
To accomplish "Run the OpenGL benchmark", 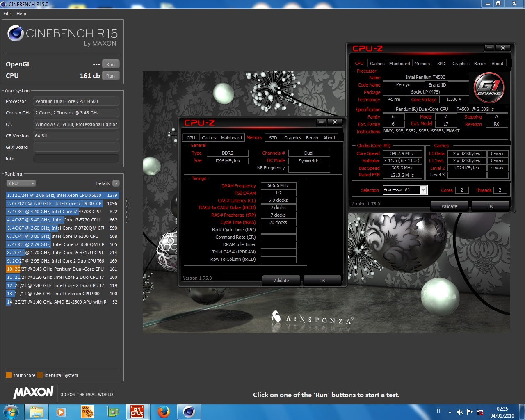I will [111, 64].
